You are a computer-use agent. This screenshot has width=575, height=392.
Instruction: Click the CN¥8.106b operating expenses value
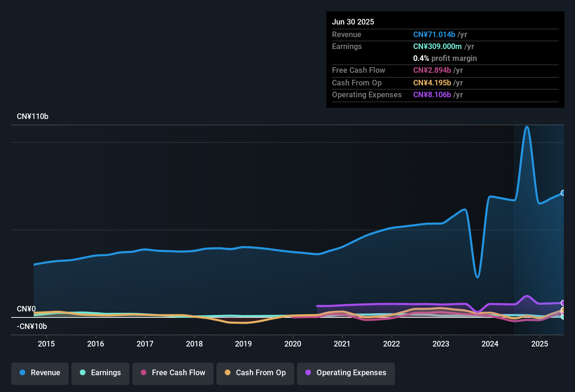pos(432,94)
